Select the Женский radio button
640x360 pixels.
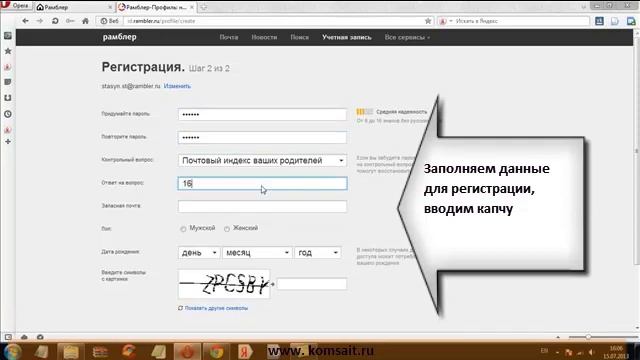227,229
